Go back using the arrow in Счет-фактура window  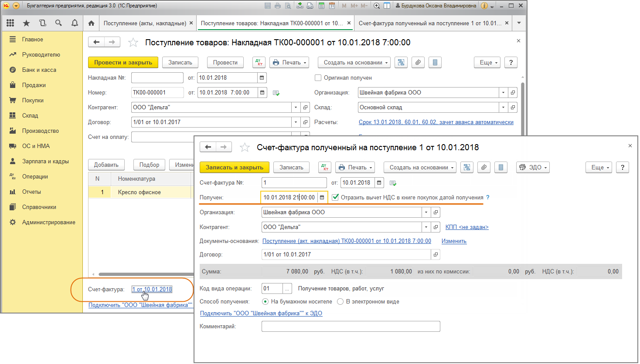208,147
